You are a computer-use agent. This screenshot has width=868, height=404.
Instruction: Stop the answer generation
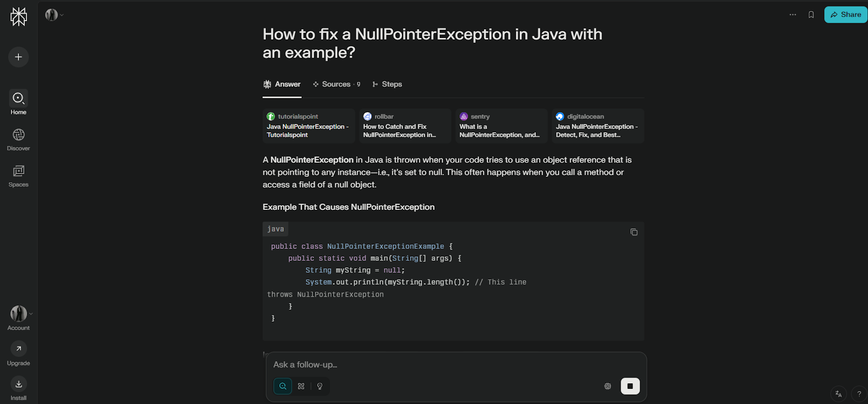click(630, 386)
